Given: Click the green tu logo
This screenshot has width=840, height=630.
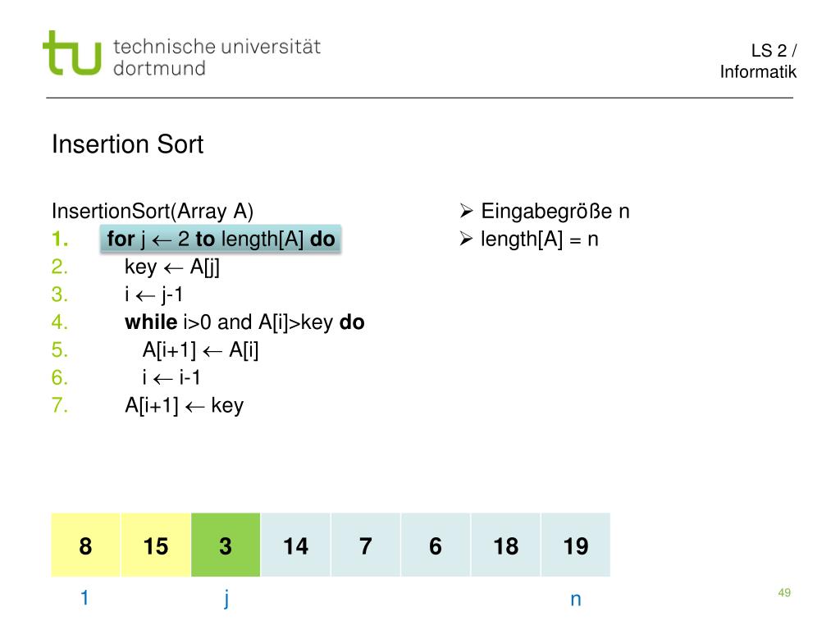Looking at the screenshot, I should click(72, 52).
